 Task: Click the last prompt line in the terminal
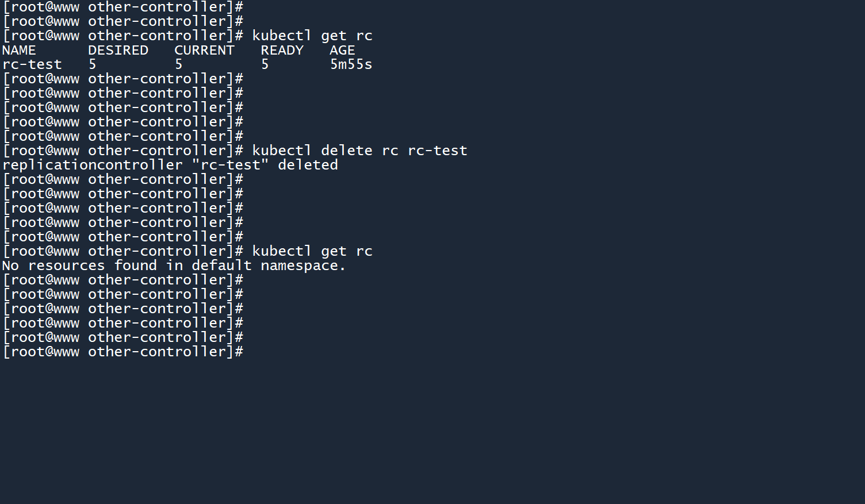(x=123, y=352)
